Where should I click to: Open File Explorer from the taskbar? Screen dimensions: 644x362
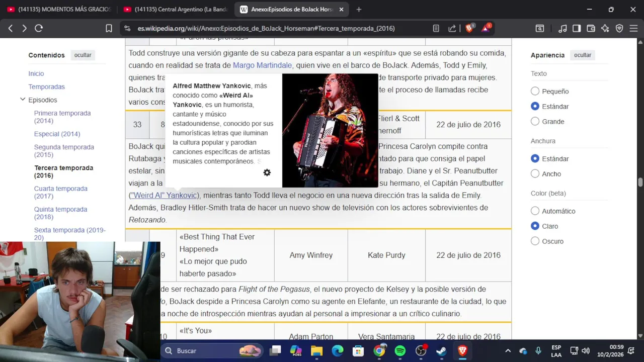pyautogui.click(x=316, y=350)
